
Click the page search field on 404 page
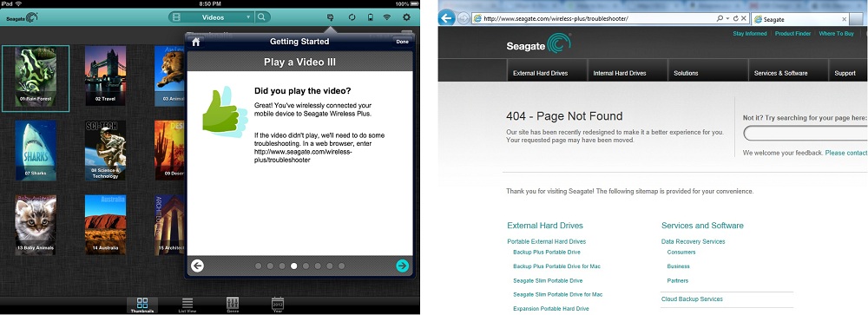(x=806, y=134)
